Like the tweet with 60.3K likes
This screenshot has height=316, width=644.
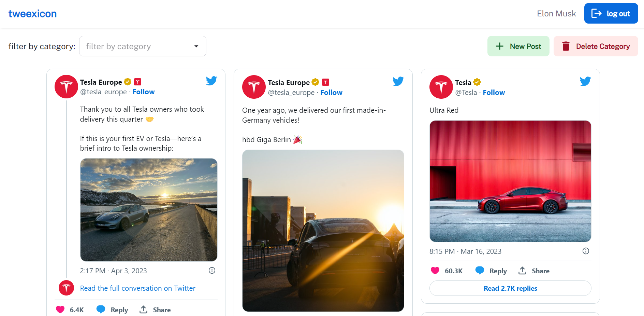click(435, 271)
